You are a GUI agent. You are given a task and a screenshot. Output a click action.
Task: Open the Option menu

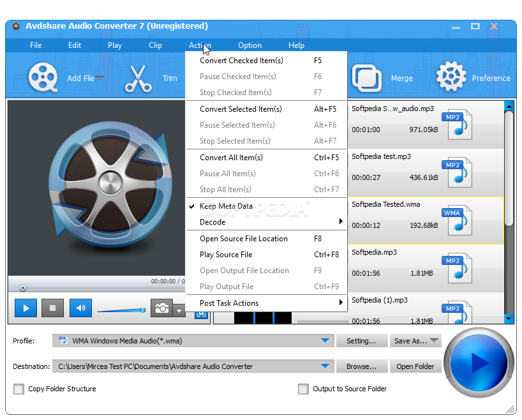250,45
